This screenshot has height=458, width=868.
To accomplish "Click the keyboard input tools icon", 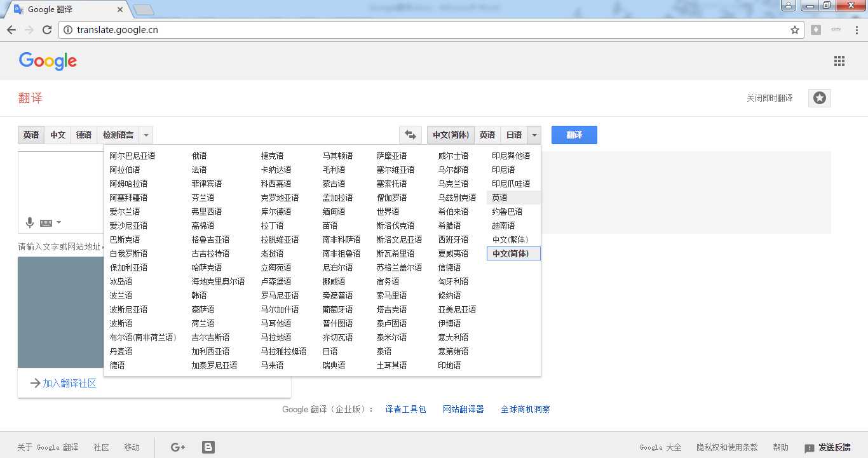I will [x=46, y=223].
